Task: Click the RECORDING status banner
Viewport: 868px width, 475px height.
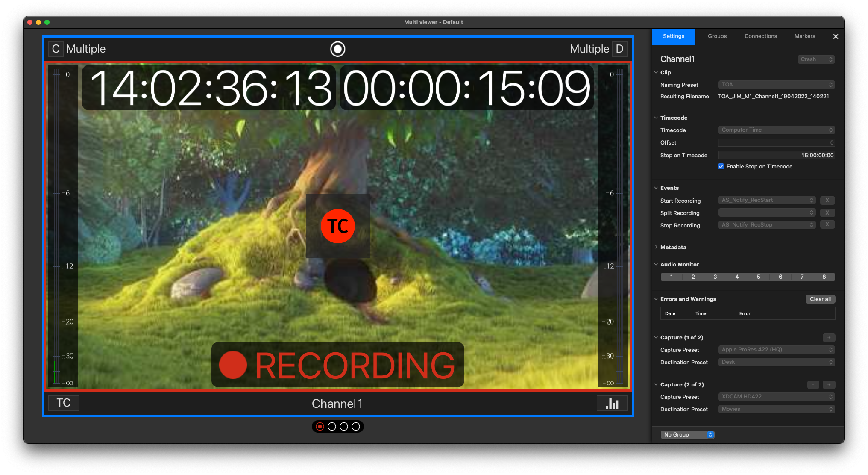Action: click(x=337, y=365)
